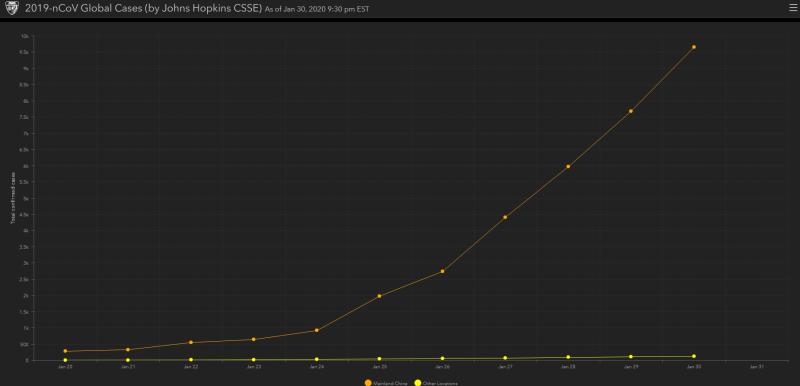
Task: Click Mainland China data point on Jan 30
Action: [694, 47]
